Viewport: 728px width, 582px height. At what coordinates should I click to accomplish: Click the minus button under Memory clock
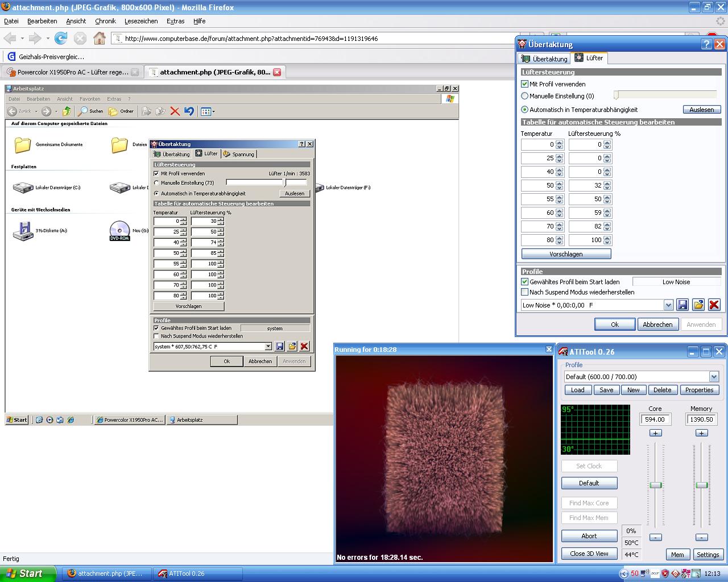pos(701,537)
